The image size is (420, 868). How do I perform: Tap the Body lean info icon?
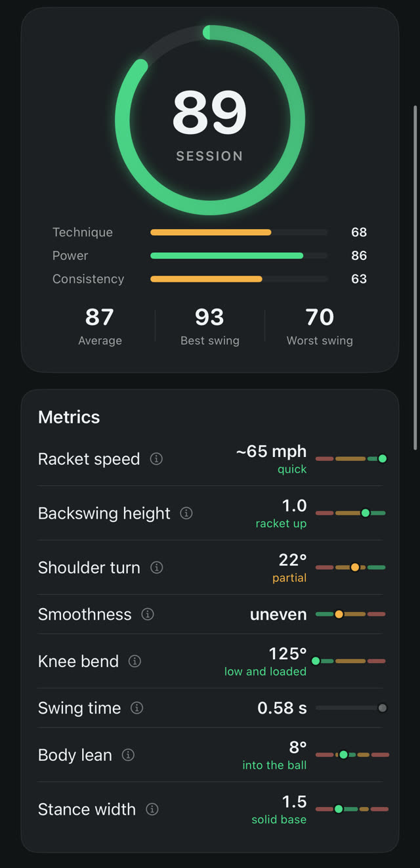pyautogui.click(x=129, y=755)
